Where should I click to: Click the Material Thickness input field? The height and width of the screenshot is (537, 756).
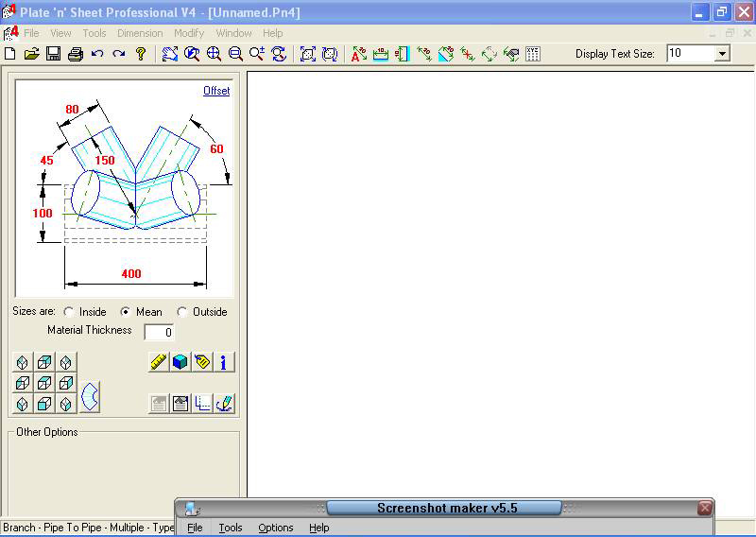(x=159, y=332)
